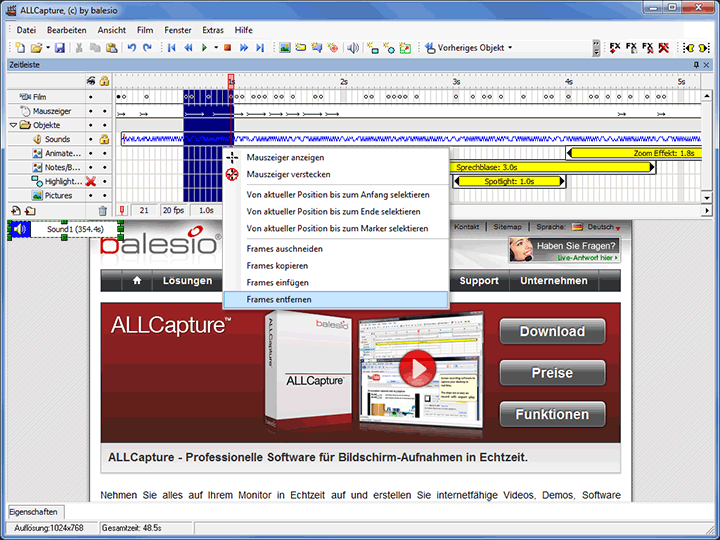The height and width of the screenshot is (540, 720).
Task: Click the Funktionen button
Action: (x=552, y=414)
